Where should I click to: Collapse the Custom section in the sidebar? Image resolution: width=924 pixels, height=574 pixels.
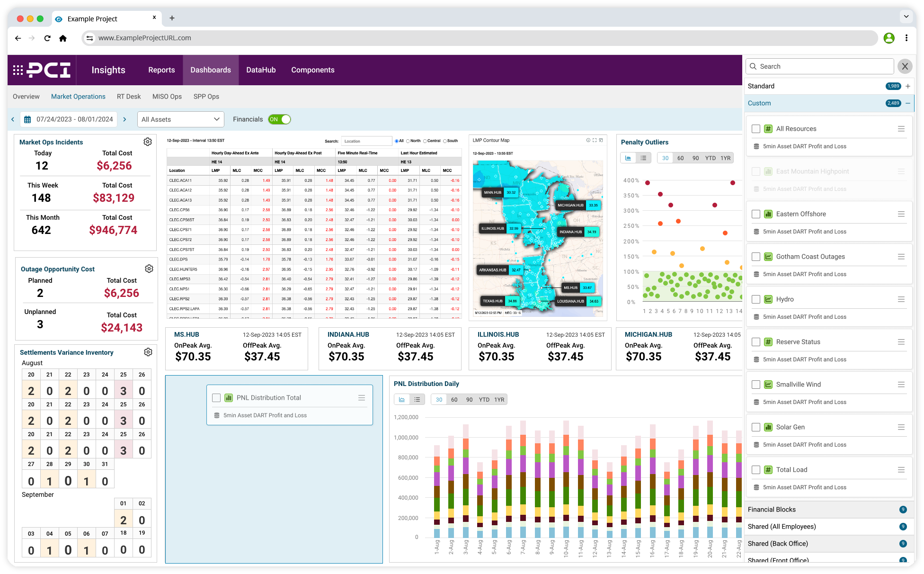coord(908,103)
